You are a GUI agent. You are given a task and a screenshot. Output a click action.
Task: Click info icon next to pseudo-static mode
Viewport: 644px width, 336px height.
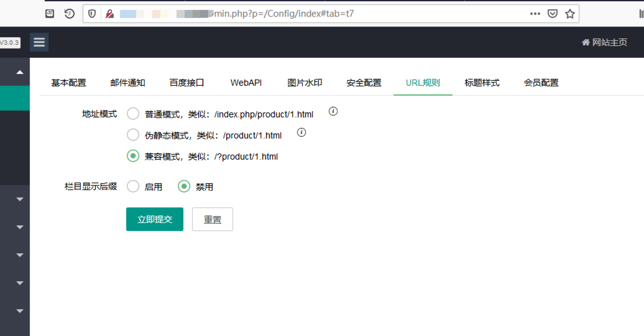coord(301,133)
